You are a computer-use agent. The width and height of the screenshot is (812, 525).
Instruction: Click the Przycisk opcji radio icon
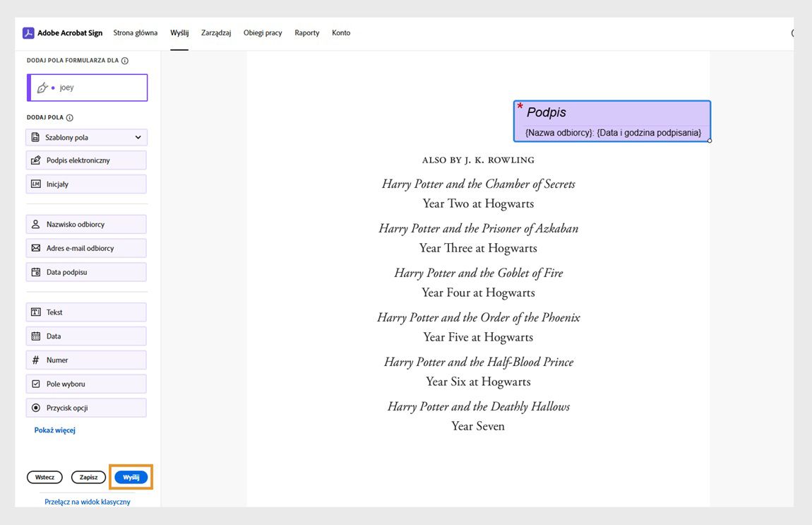tap(36, 408)
